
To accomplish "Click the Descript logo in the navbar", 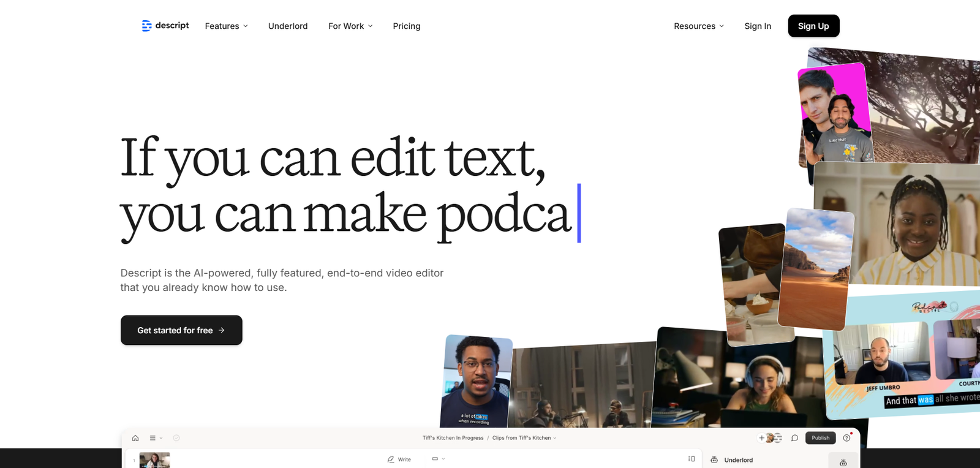I will (165, 26).
